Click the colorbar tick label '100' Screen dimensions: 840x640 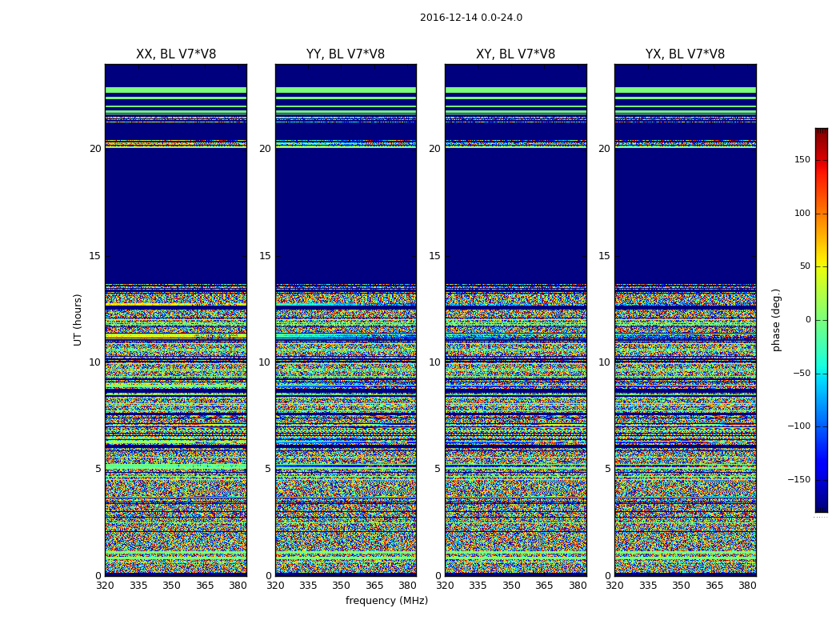(802, 213)
